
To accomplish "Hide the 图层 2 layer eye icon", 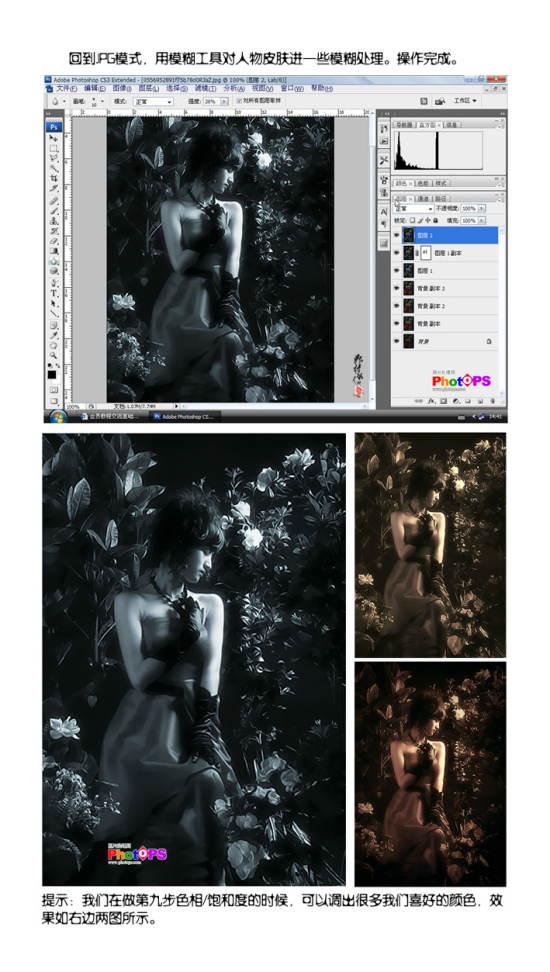I will (x=397, y=236).
